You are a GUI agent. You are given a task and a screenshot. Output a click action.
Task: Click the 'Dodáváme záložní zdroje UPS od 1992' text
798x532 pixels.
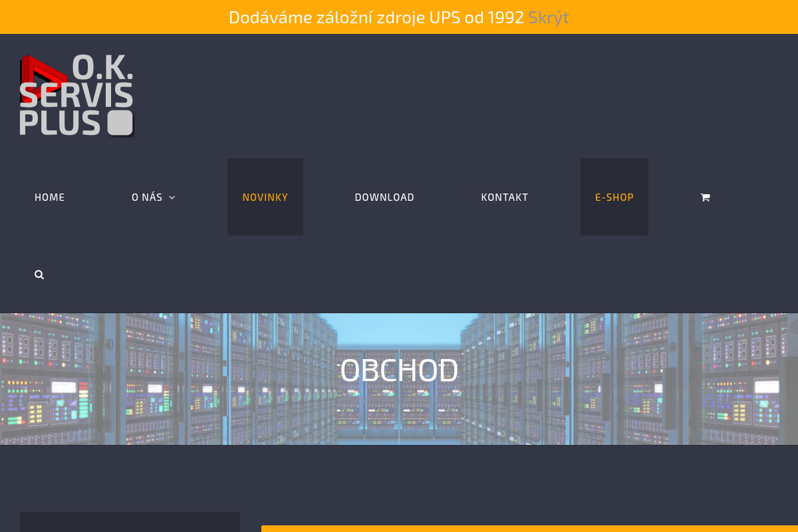tap(376, 17)
